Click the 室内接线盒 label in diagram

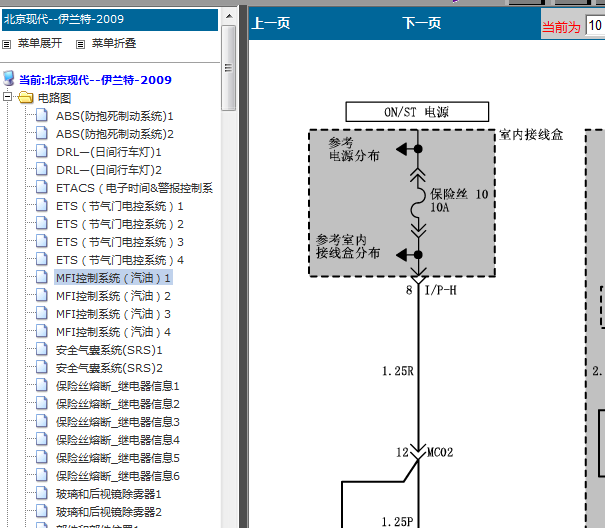[x=531, y=135]
